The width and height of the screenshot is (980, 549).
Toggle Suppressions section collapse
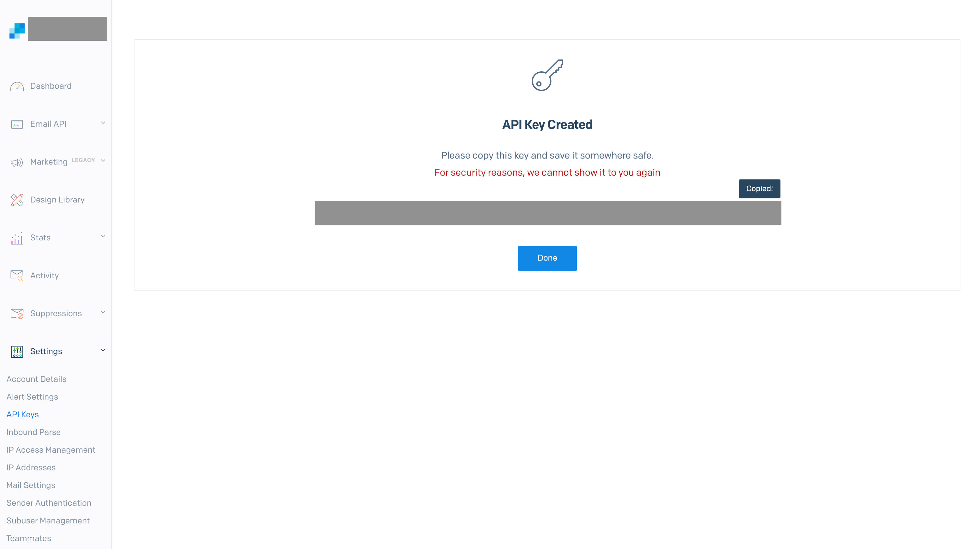tap(104, 312)
